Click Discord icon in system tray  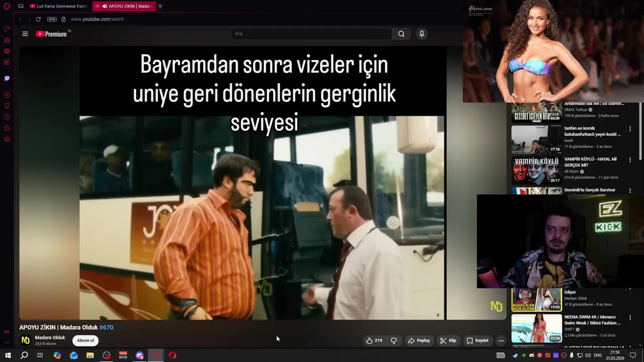pyautogui.click(x=532, y=355)
